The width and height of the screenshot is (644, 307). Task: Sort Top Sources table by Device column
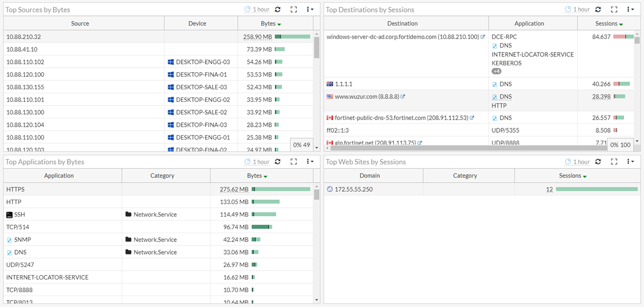coord(201,23)
